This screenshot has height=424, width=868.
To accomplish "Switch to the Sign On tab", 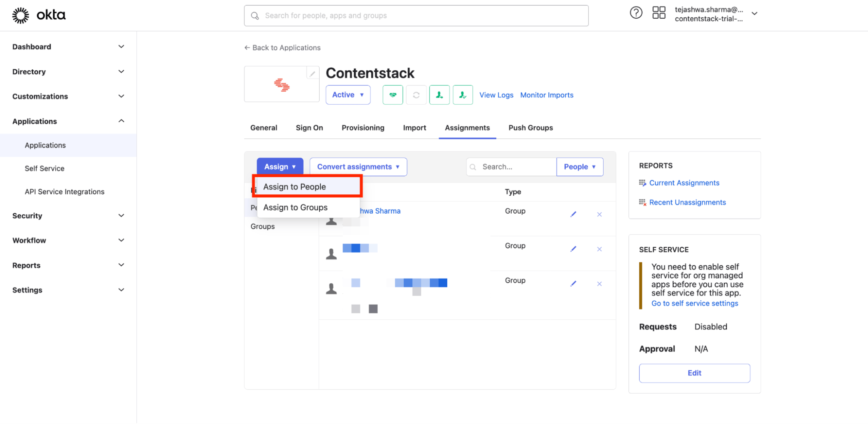I will [309, 128].
